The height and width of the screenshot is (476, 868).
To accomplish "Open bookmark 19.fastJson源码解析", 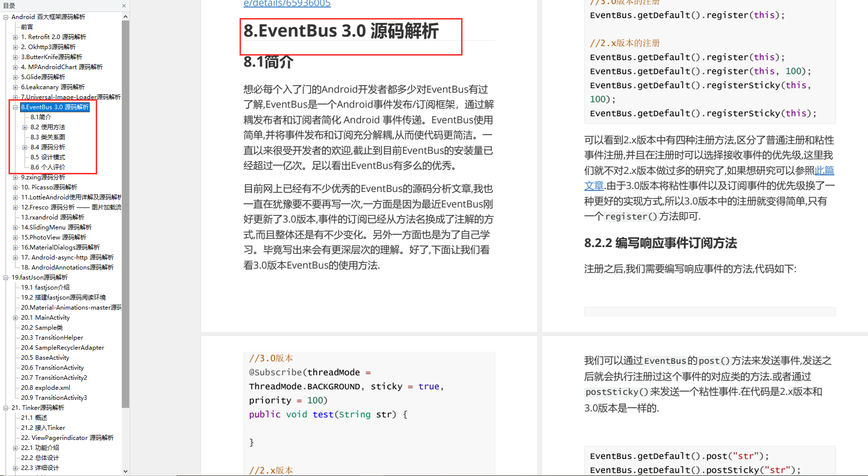I will (40, 278).
